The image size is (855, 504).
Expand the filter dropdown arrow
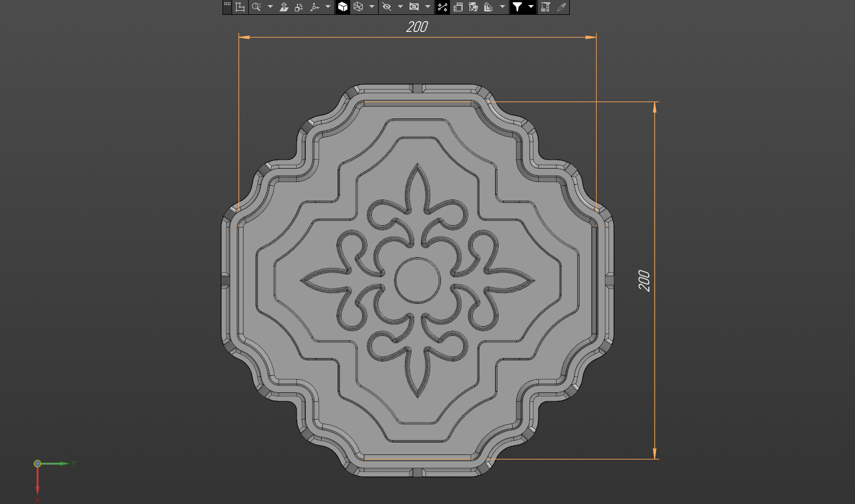coord(531,7)
